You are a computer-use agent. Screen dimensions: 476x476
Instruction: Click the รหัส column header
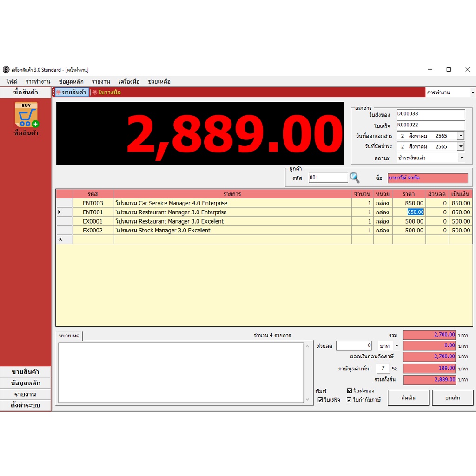click(x=93, y=194)
